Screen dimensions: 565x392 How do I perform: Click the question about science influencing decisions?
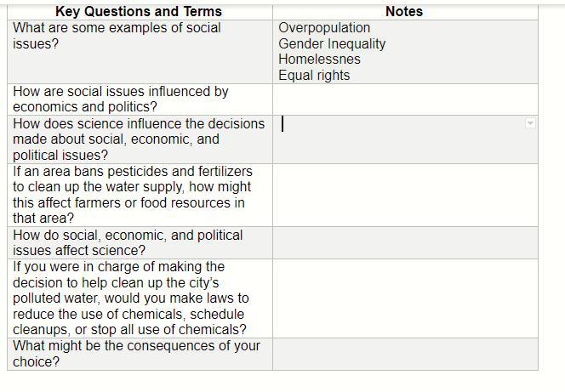[x=139, y=139]
